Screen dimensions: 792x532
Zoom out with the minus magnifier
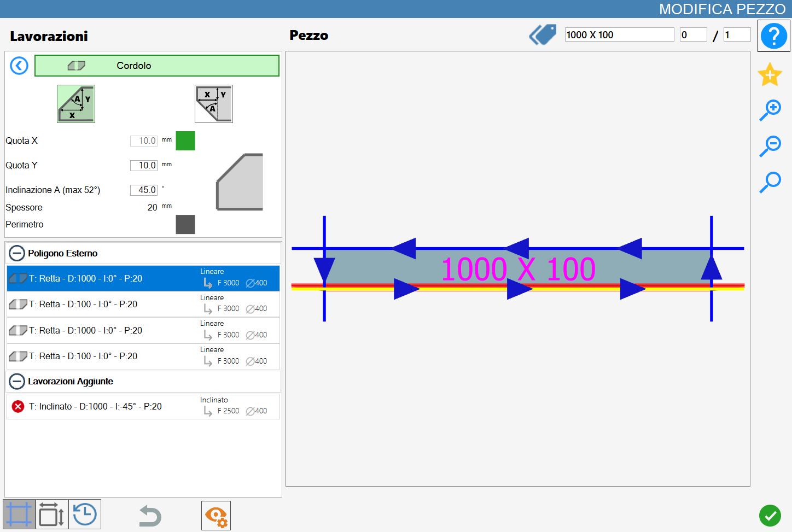770,147
